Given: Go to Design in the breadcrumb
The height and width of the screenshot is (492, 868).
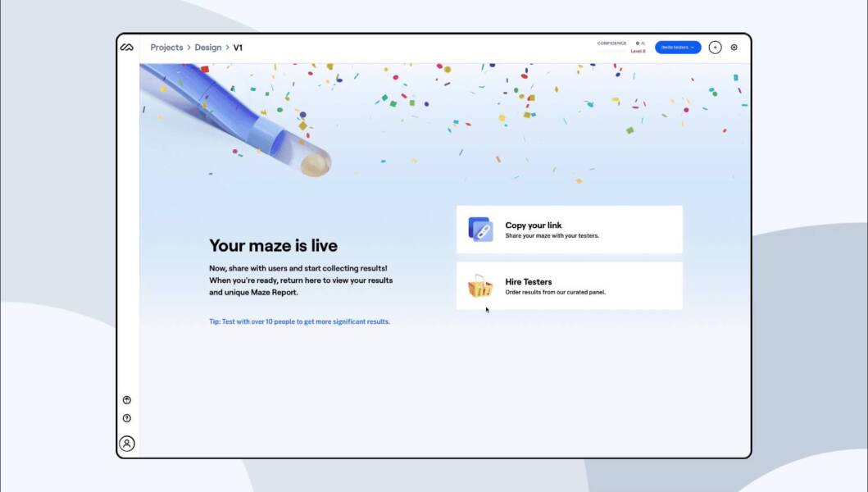Looking at the screenshot, I should coord(208,48).
